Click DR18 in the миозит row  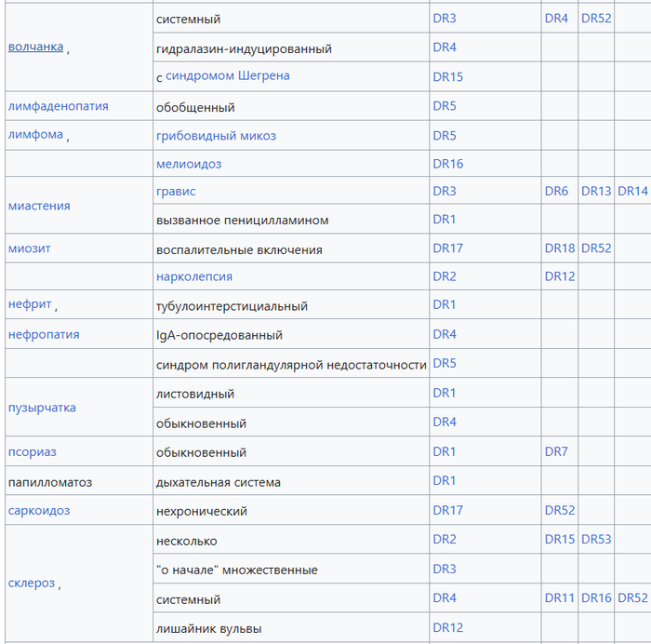[x=560, y=248]
